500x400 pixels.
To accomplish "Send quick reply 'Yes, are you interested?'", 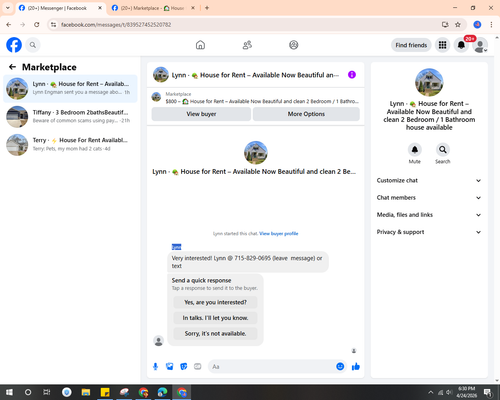I will 215,302.
